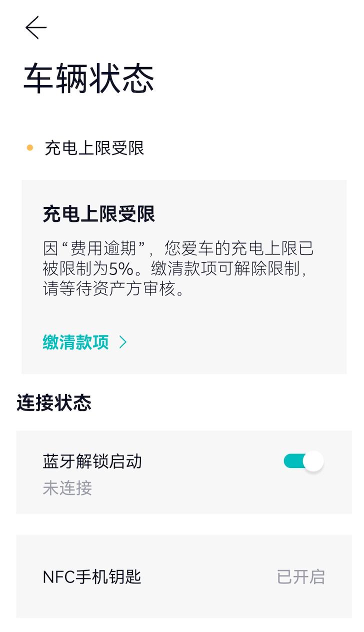The width and height of the screenshot is (364, 632).
Task: Select the 充电上限受限 status item with dot
Action: pyautogui.click(x=94, y=148)
